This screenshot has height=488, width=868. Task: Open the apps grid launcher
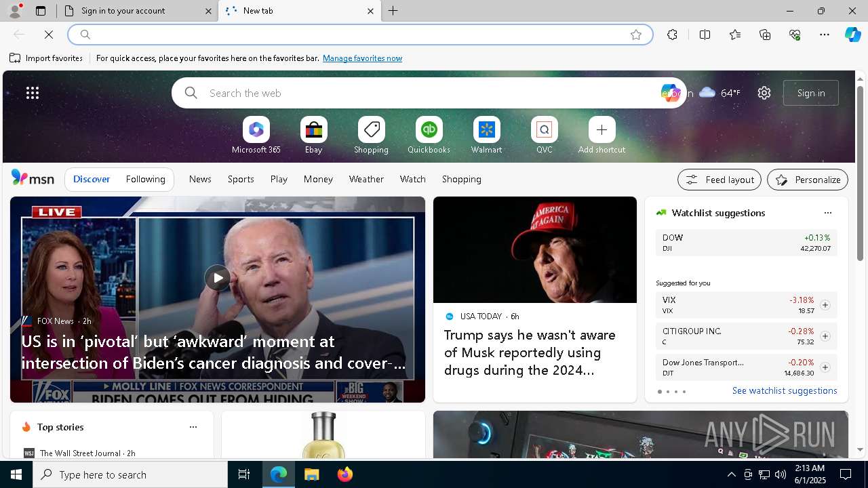point(33,93)
